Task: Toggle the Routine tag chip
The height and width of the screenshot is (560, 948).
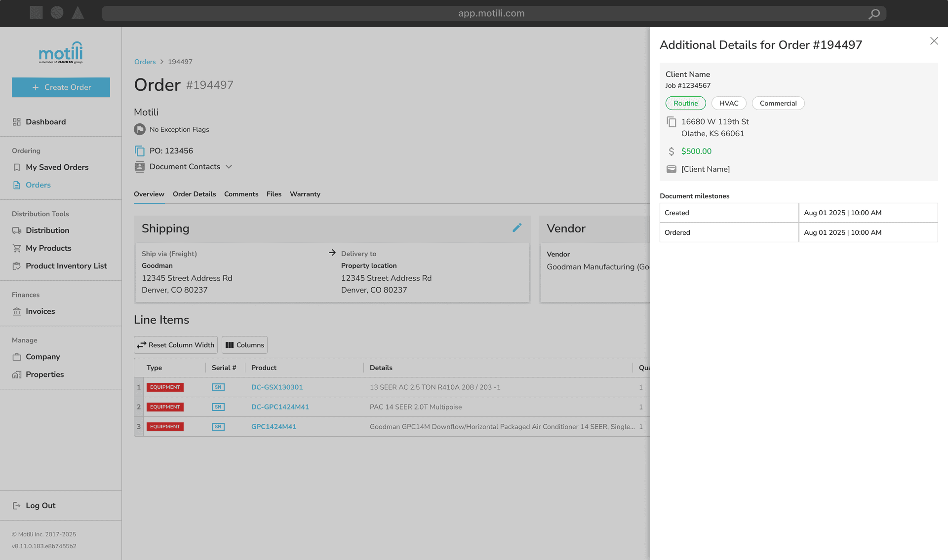Action: (685, 103)
